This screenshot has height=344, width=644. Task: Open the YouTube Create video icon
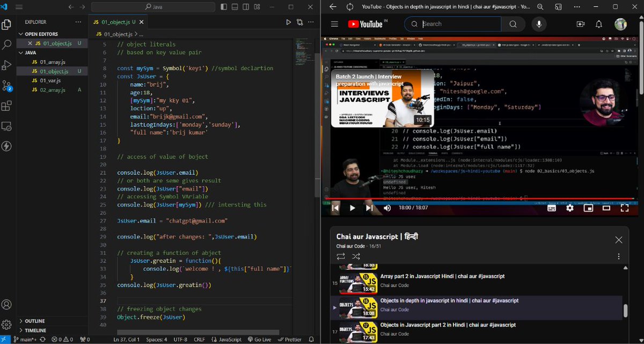[580, 24]
